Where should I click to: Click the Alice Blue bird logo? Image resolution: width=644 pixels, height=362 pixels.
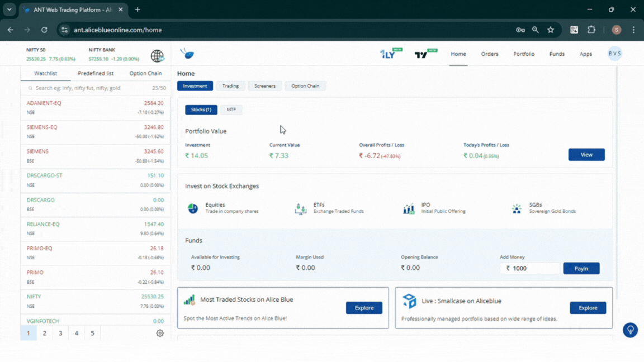187,54
